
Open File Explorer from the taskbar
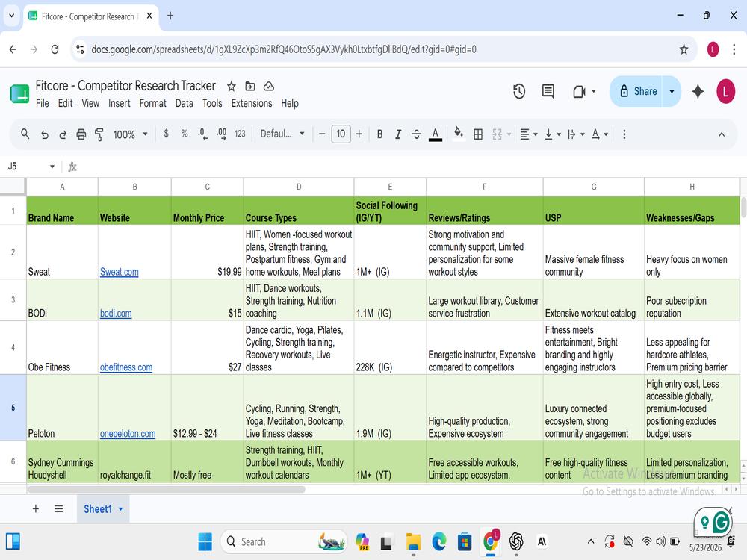coord(413,541)
